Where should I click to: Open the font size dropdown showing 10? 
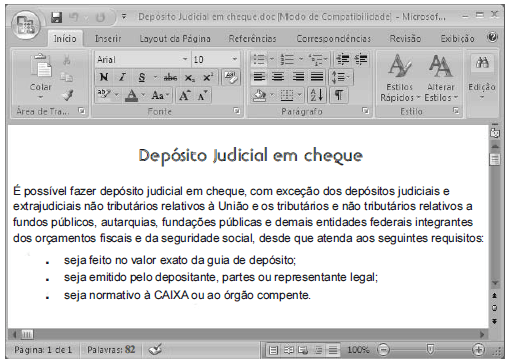tap(235, 60)
